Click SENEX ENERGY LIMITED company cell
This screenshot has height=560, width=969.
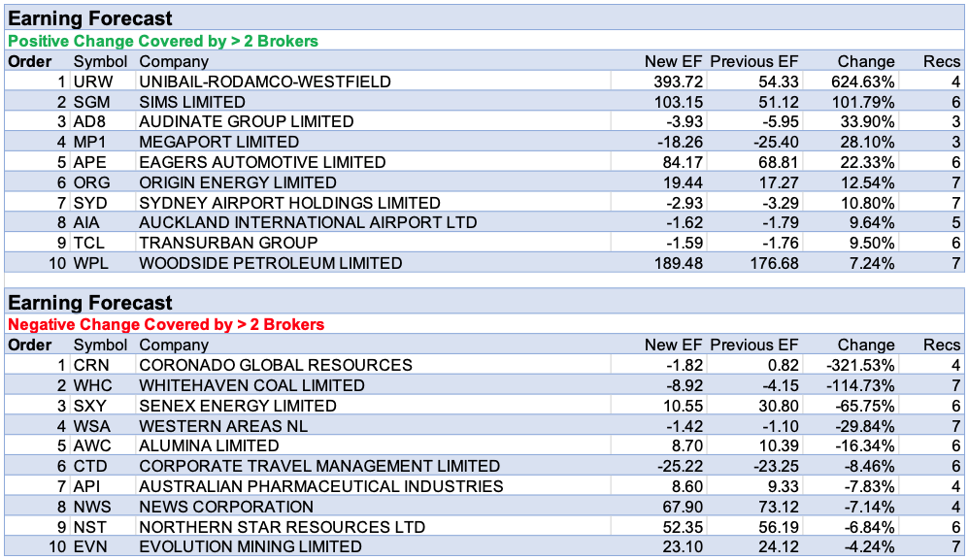pos(238,406)
